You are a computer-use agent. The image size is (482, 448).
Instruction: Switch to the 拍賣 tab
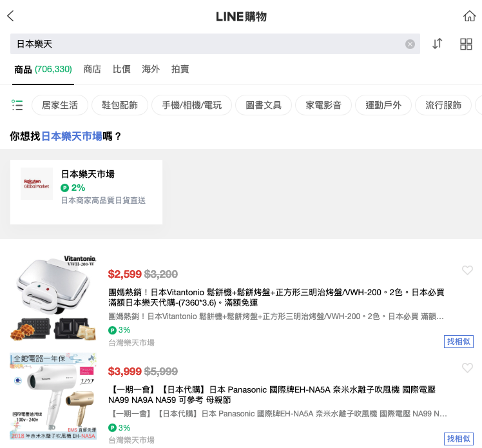180,69
